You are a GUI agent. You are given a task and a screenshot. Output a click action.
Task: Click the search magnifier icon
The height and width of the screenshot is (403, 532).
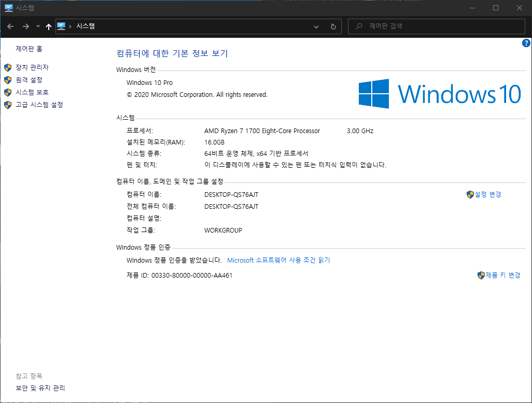(x=359, y=26)
